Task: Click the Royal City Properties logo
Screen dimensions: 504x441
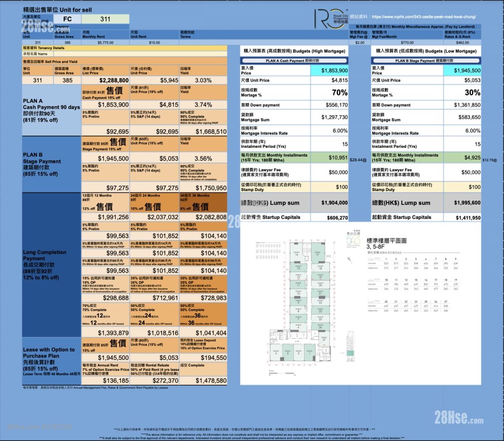Action: (331, 19)
